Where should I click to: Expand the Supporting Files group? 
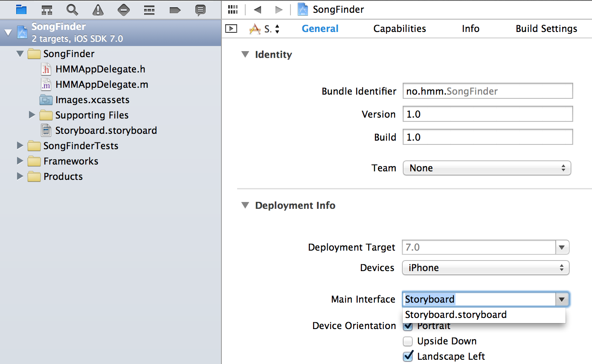click(32, 115)
